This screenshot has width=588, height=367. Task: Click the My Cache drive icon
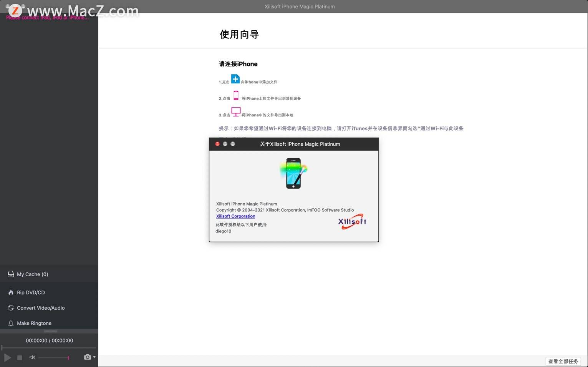coord(11,274)
